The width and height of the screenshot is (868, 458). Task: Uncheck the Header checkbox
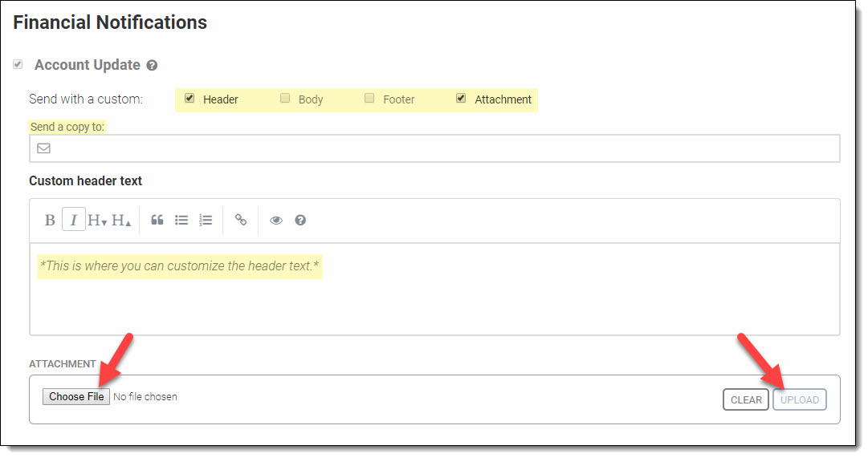pos(189,99)
